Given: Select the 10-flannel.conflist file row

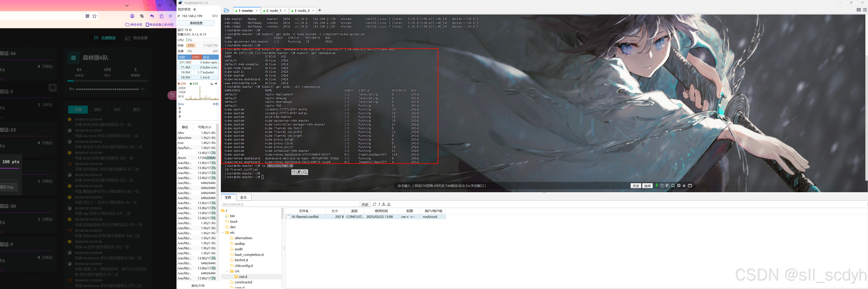Looking at the screenshot, I should (366, 217).
